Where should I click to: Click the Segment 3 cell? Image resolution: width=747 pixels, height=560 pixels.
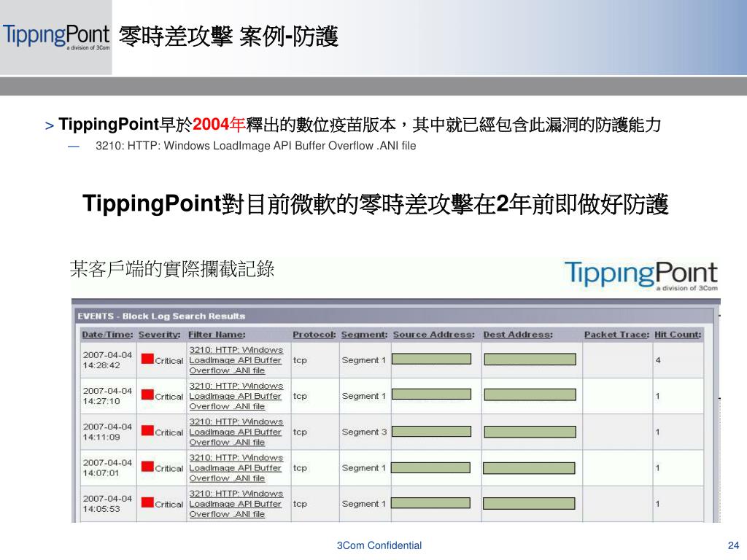point(364,432)
